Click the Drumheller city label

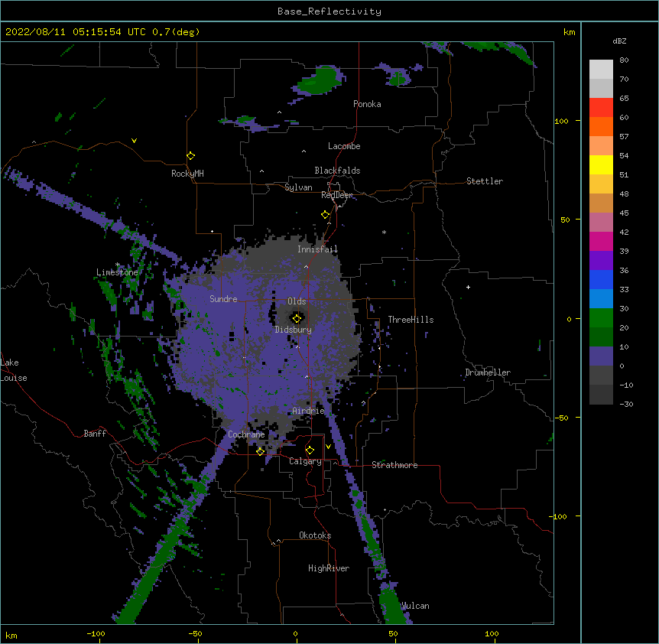pyautogui.click(x=488, y=372)
